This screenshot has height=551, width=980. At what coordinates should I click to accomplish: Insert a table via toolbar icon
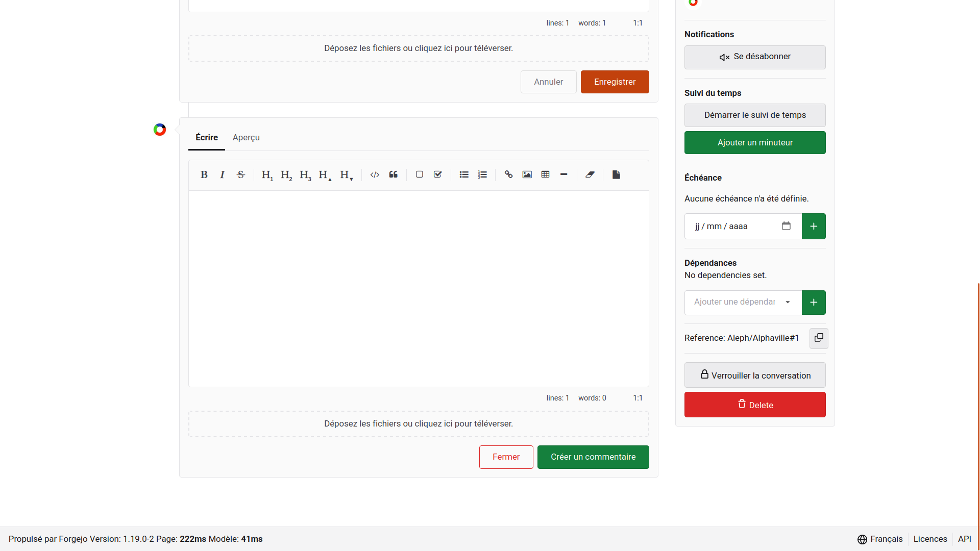tap(545, 174)
